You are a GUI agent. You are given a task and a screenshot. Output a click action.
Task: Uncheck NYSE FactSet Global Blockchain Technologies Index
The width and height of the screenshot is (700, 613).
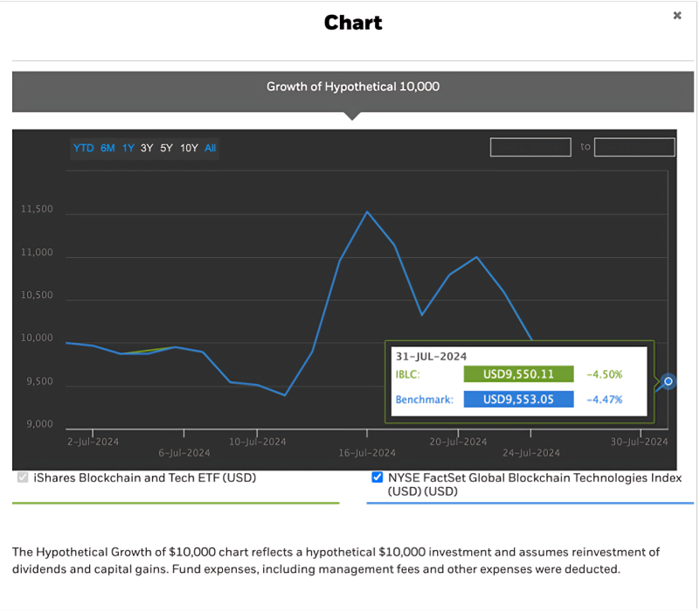point(378,477)
